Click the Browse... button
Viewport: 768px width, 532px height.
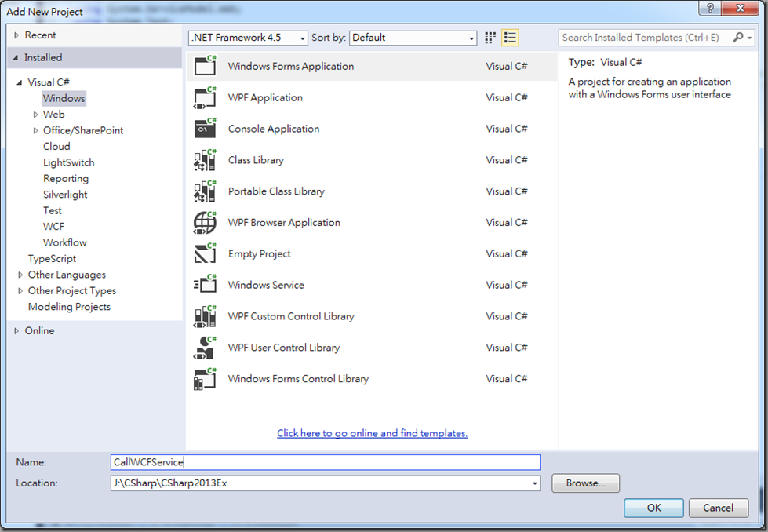[585, 483]
